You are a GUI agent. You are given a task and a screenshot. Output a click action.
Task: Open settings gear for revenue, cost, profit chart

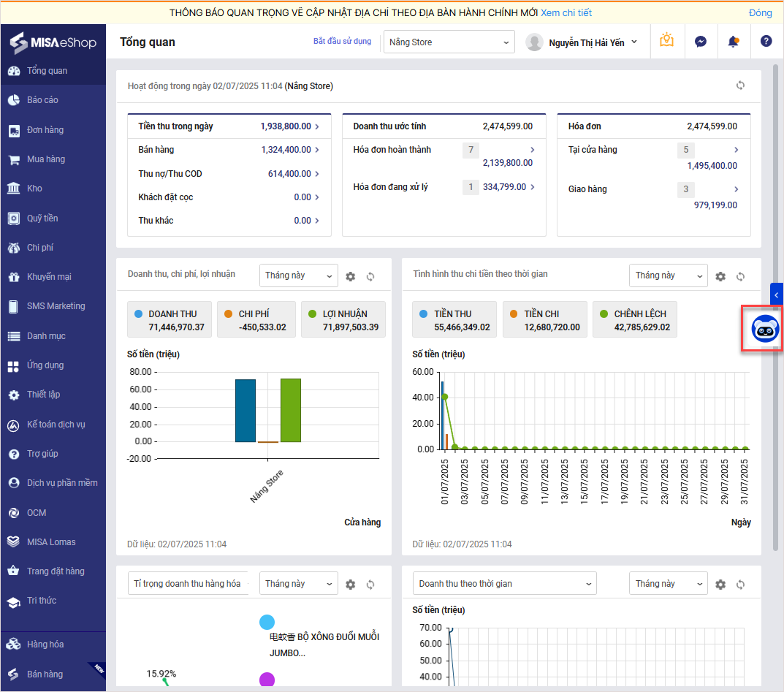(351, 276)
